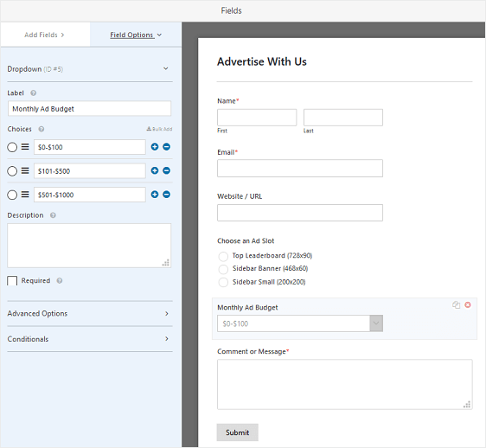The image size is (486, 448).
Task: Click the help icon beside Choices
Action: pyautogui.click(x=42, y=129)
